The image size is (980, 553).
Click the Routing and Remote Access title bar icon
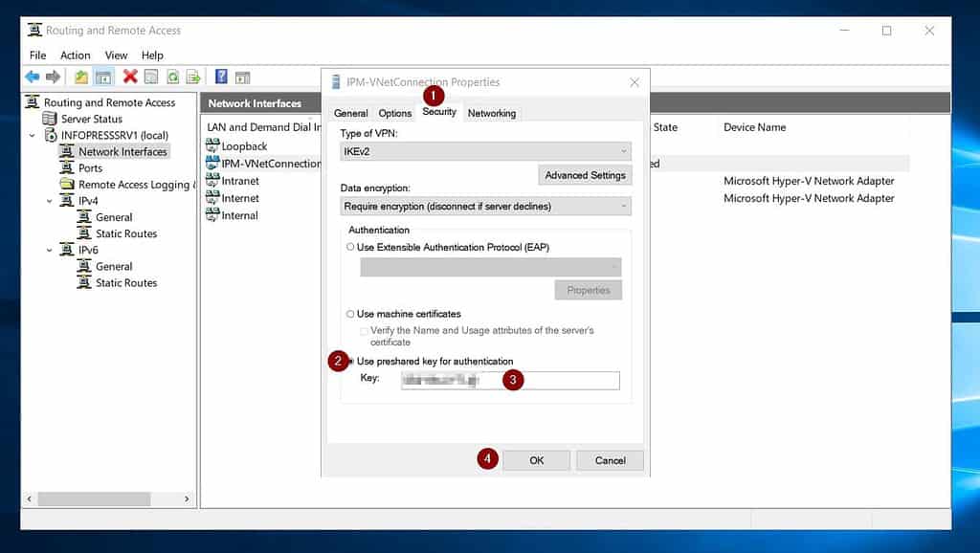point(35,30)
